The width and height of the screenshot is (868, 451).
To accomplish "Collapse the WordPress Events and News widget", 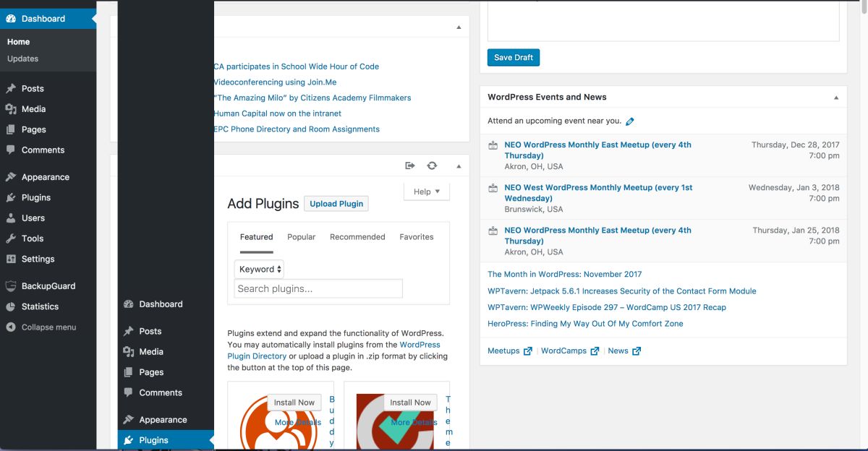I will click(x=836, y=98).
